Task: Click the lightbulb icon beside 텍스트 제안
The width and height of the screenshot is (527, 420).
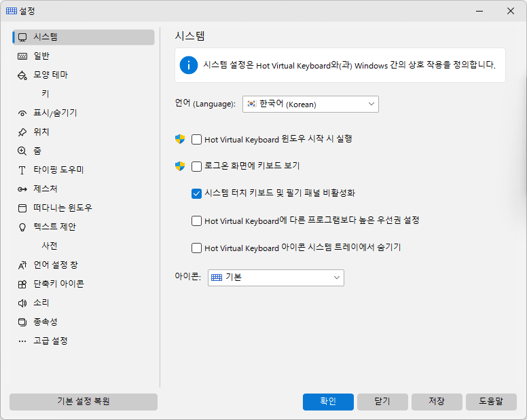Action: [x=22, y=227]
